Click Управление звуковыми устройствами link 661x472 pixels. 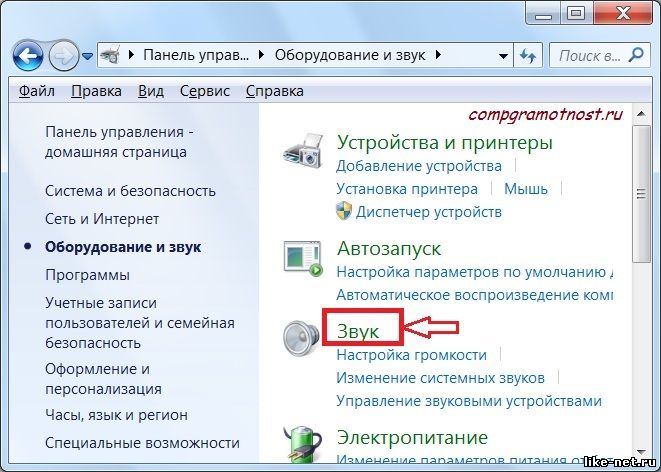(x=469, y=401)
